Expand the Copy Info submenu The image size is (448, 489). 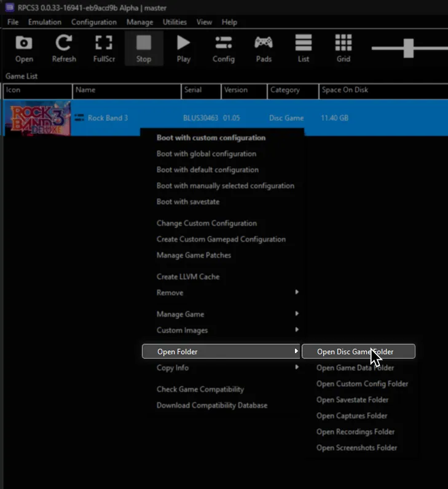point(222,368)
